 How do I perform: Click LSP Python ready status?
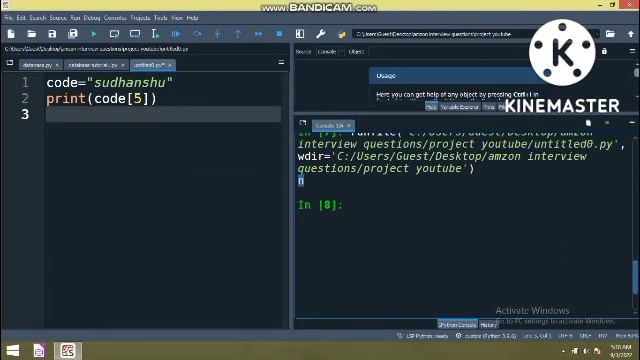point(423,336)
